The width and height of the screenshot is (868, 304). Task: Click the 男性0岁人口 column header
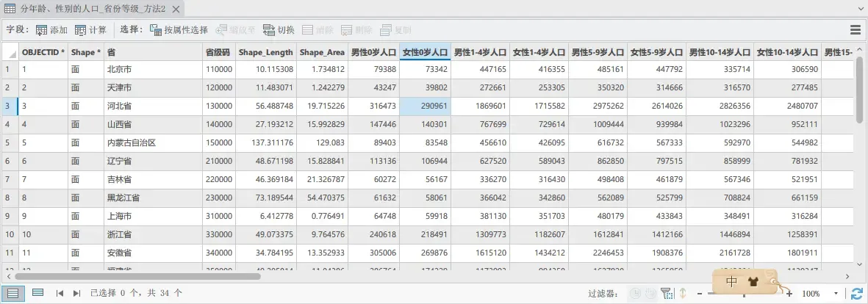[x=373, y=53]
